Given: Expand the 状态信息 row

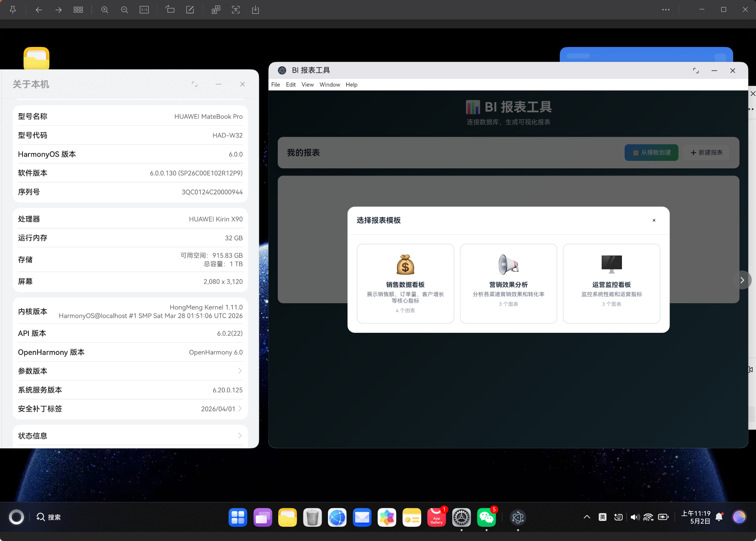Looking at the screenshot, I should click(130, 435).
